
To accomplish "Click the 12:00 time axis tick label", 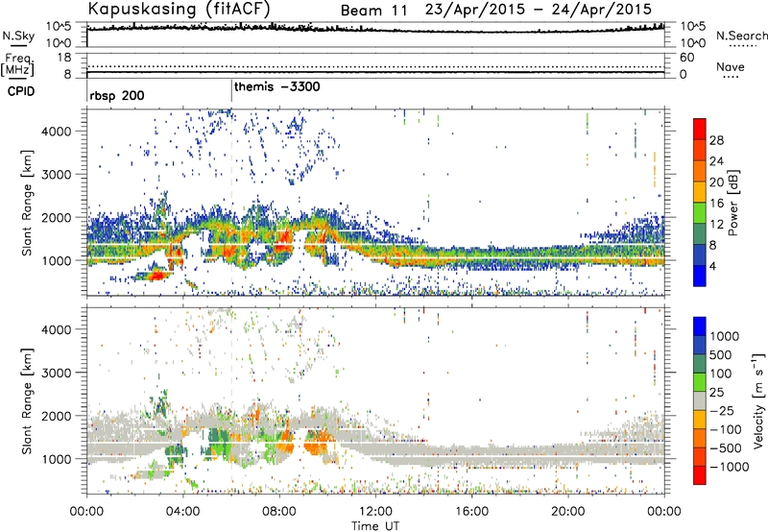I will click(x=375, y=512).
